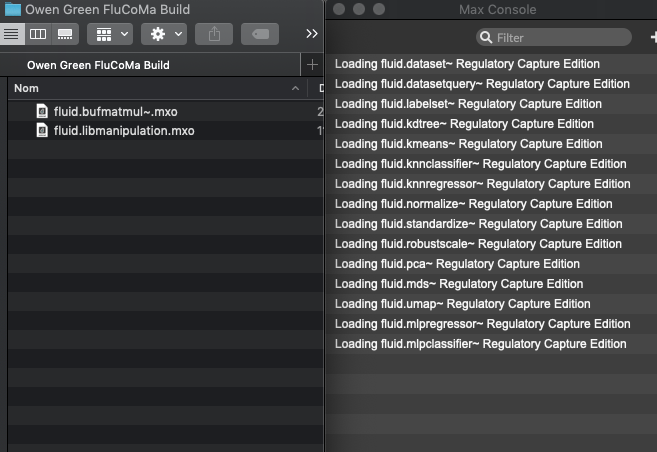Click the Edit Tags icon

tap(260, 34)
